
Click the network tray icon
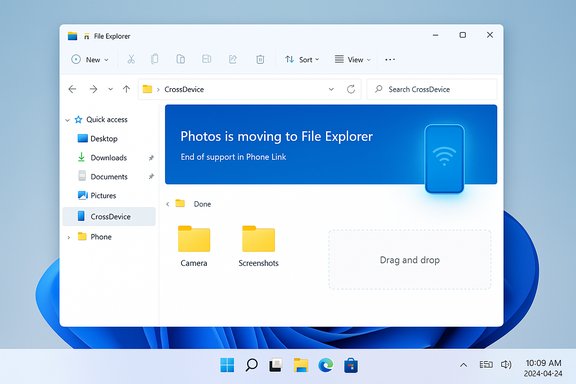point(486,365)
